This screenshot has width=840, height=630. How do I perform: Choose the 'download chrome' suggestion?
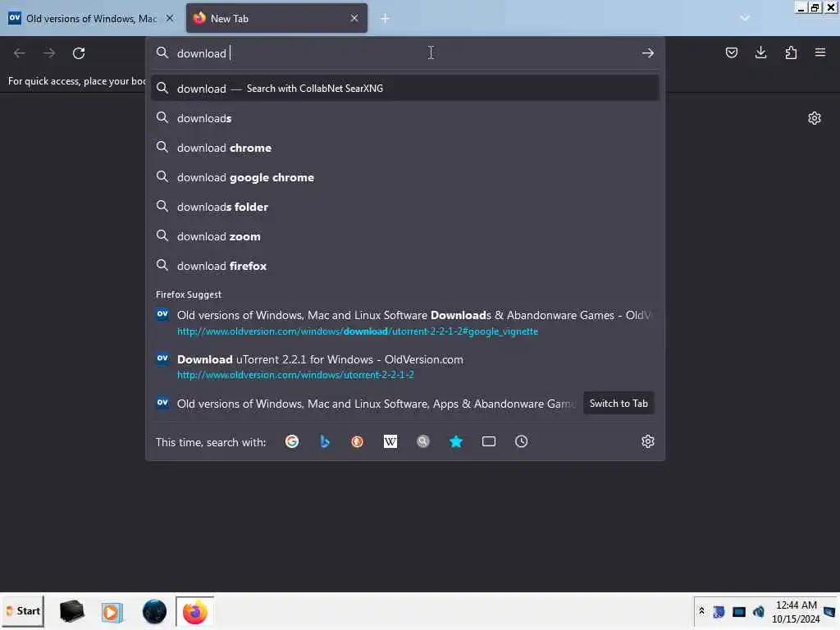pos(405,148)
